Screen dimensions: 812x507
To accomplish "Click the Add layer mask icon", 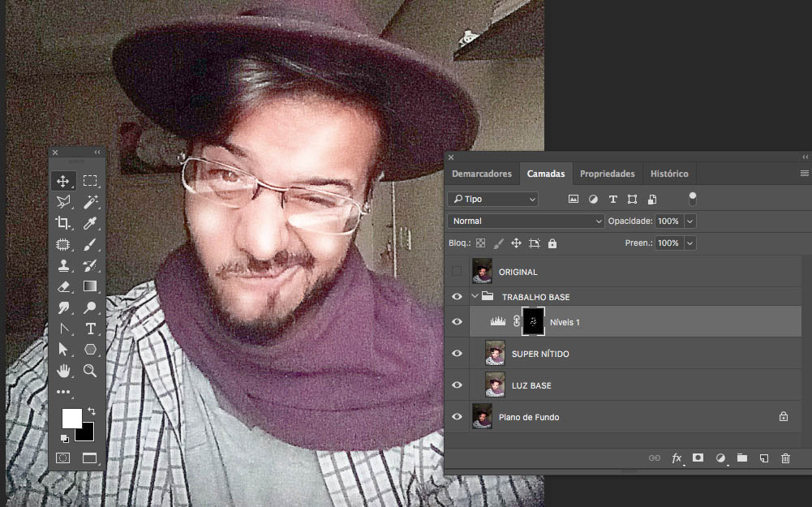I will [x=698, y=458].
